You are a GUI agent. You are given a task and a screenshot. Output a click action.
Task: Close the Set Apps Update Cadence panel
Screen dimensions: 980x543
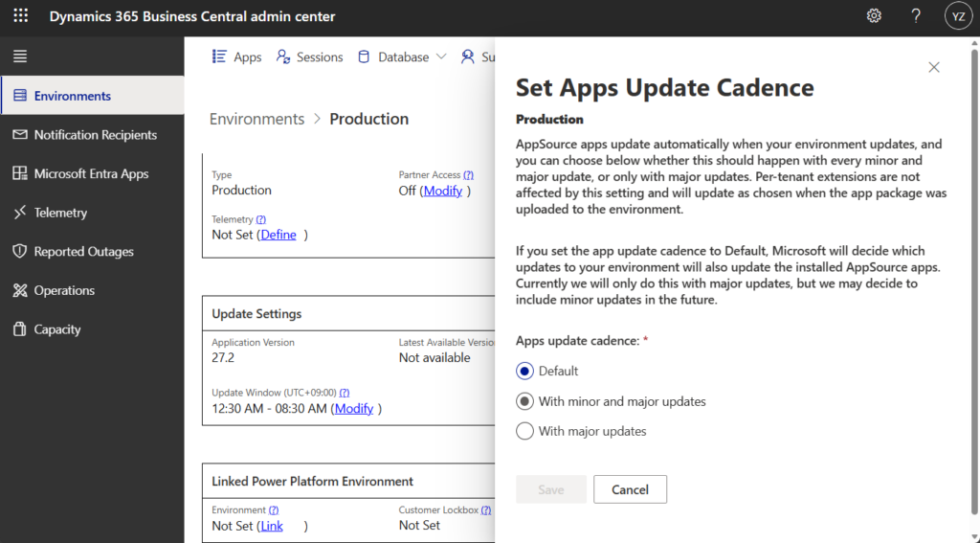pyautogui.click(x=934, y=67)
